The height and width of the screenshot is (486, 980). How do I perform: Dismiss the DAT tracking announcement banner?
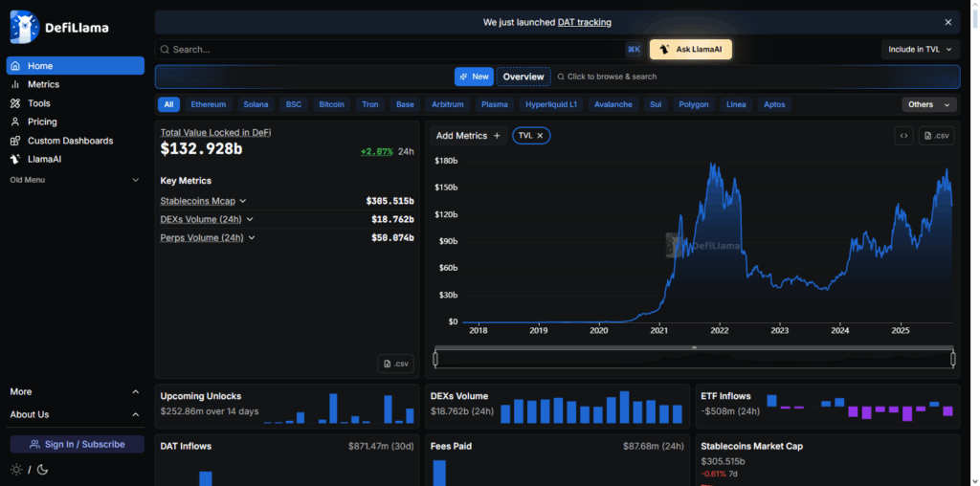[948, 22]
